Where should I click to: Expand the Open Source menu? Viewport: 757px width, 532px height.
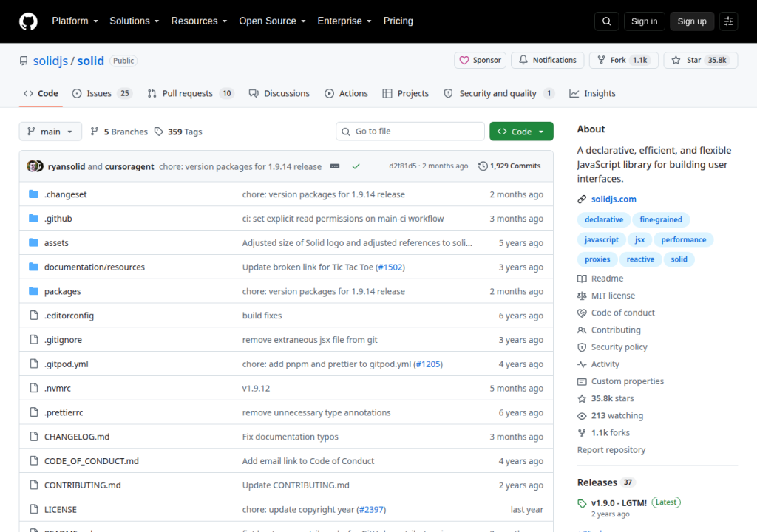pos(272,21)
